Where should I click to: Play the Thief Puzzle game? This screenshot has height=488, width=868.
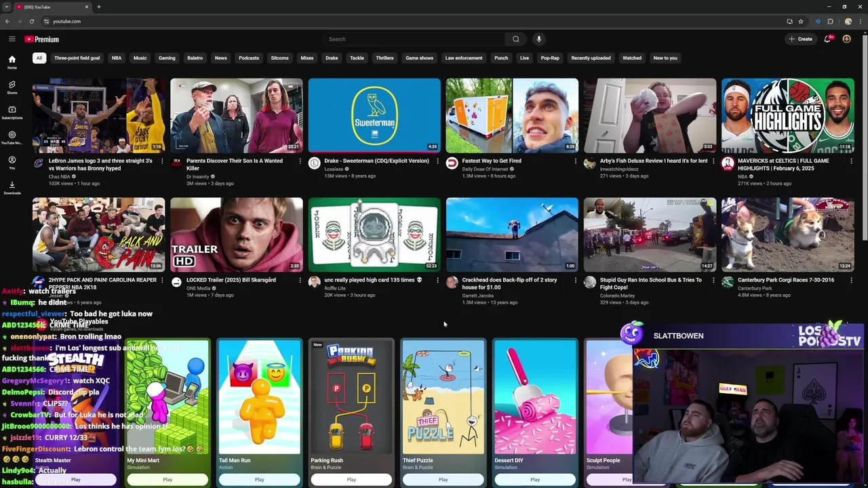(x=443, y=479)
